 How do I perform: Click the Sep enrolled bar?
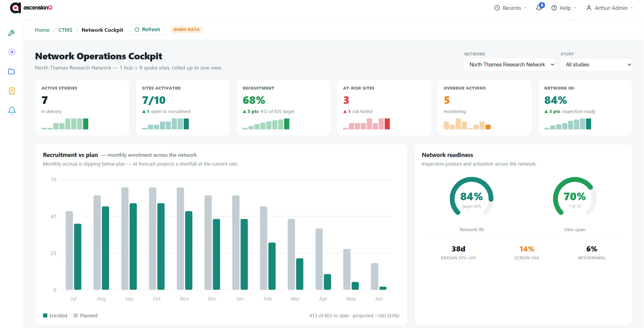(133, 247)
